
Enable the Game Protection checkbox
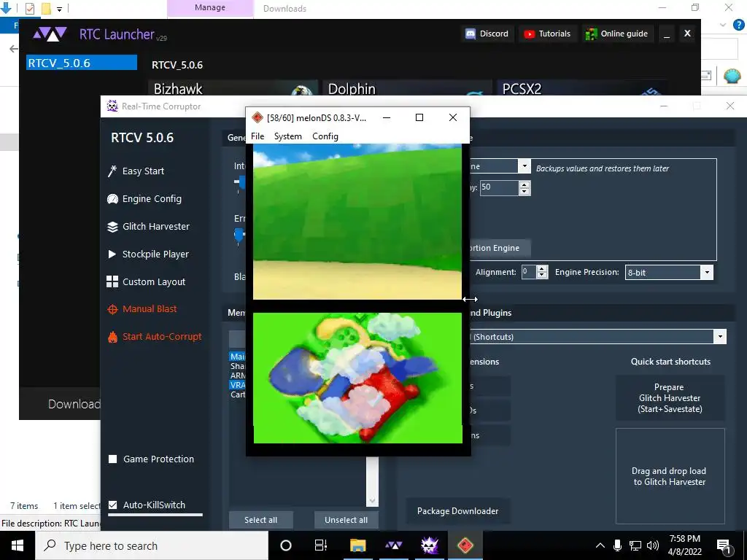pyautogui.click(x=113, y=459)
